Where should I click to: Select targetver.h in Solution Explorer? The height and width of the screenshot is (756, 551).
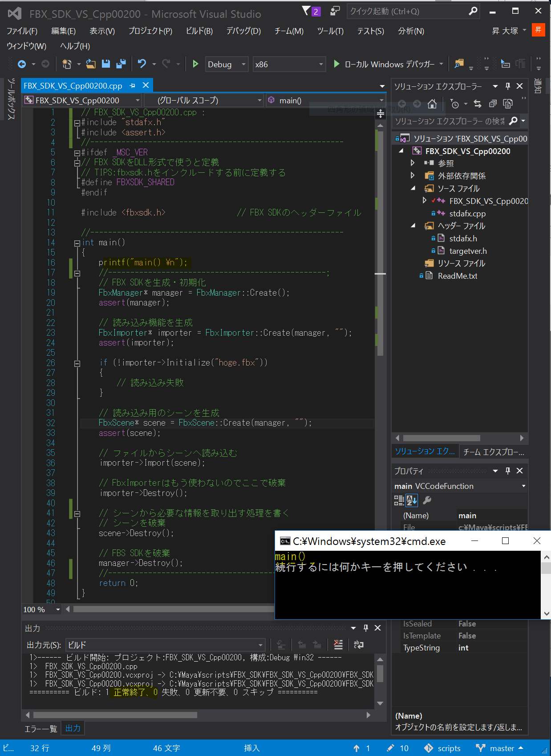tap(468, 251)
